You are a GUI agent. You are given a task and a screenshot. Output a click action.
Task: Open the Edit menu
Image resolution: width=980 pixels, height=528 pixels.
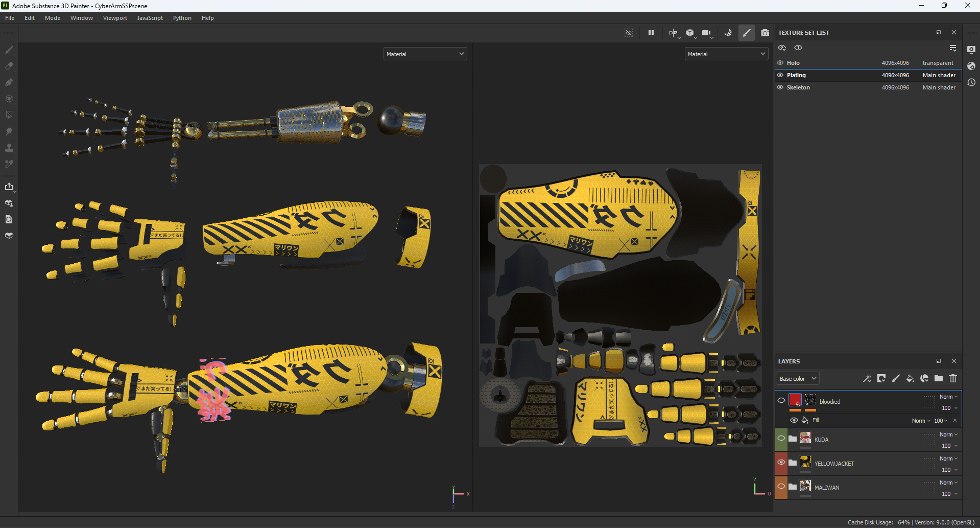tap(30, 18)
